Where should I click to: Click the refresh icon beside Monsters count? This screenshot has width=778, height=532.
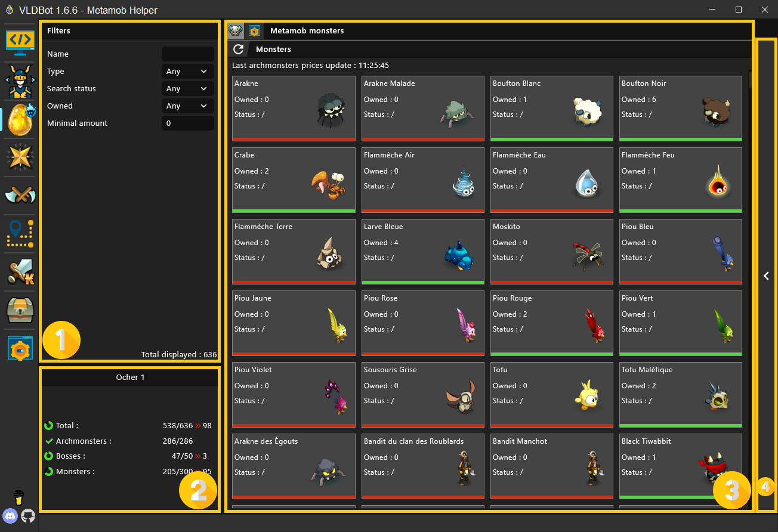(x=49, y=472)
